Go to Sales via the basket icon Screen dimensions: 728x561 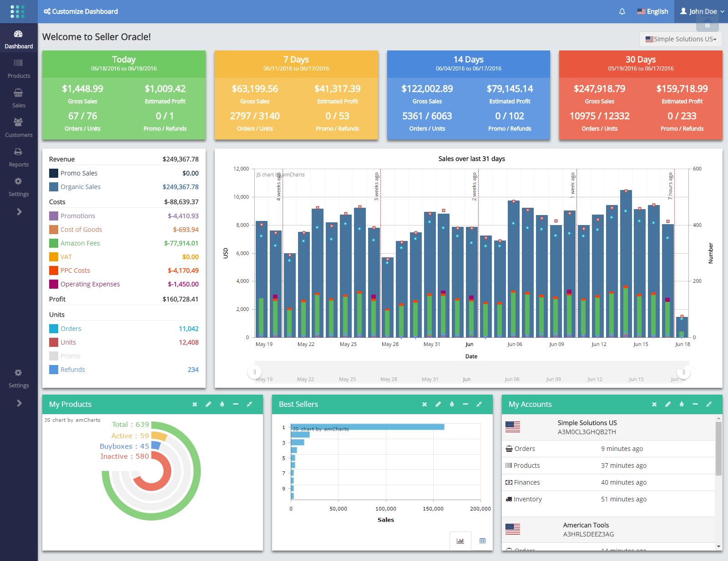tap(19, 98)
